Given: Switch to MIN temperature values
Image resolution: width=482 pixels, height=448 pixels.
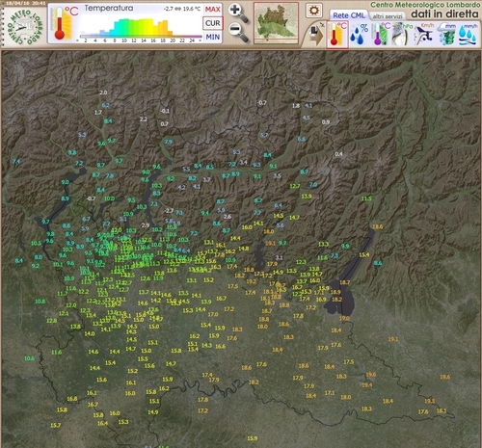Looking at the screenshot, I should [x=213, y=37].
